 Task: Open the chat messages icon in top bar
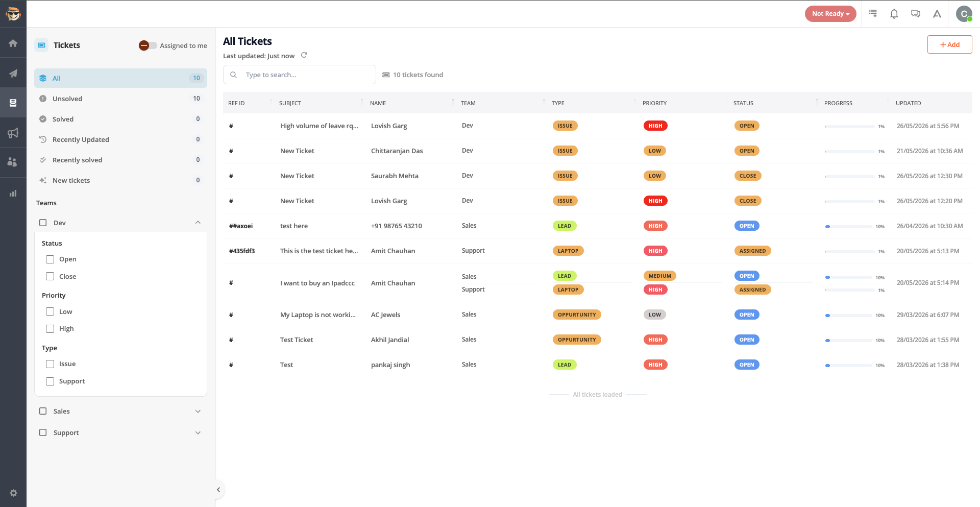click(916, 14)
